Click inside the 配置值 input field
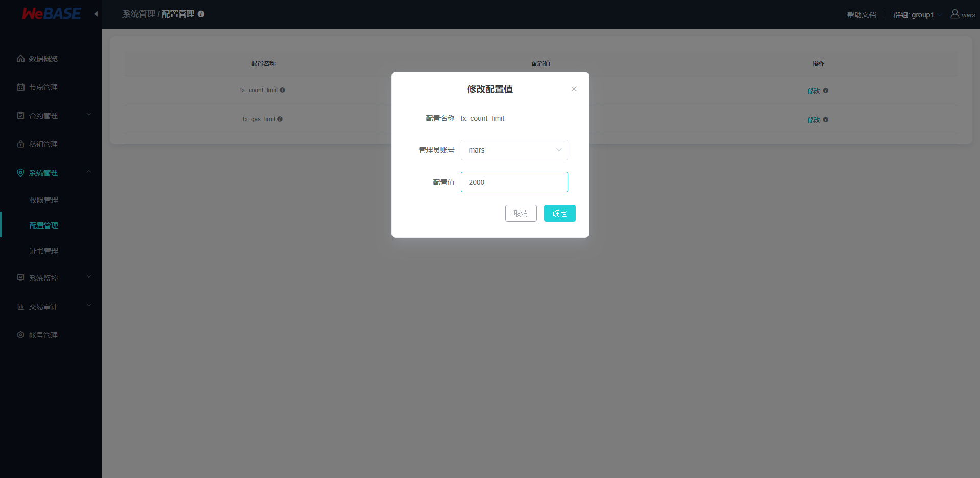 [x=514, y=182]
